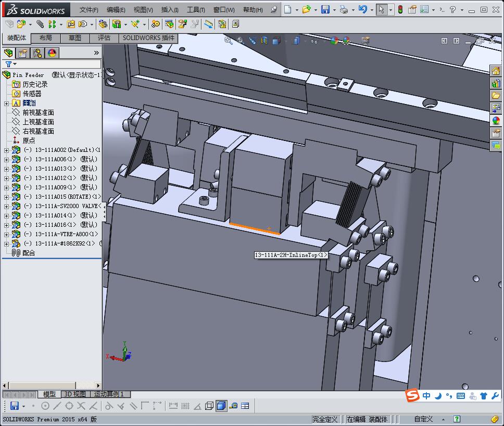
Task: Expand the 13-111A013<1> component node
Action: point(6,169)
